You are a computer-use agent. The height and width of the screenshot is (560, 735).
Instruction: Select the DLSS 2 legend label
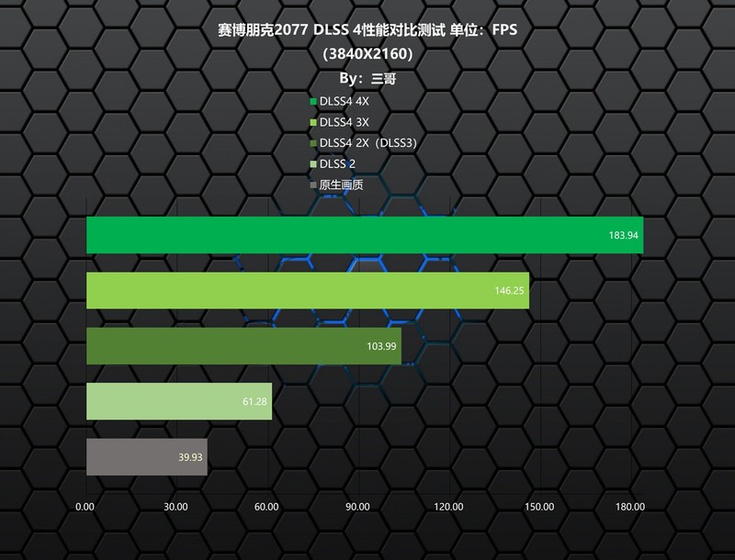pos(337,164)
